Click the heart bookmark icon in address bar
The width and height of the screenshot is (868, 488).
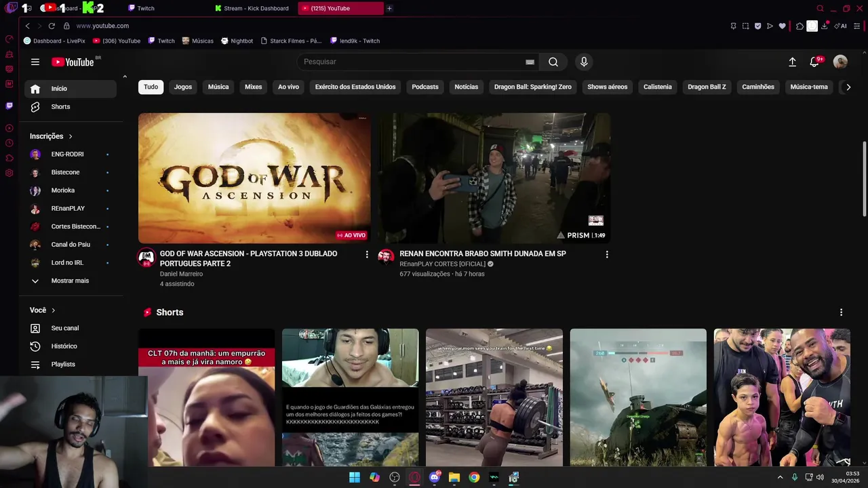[782, 26]
